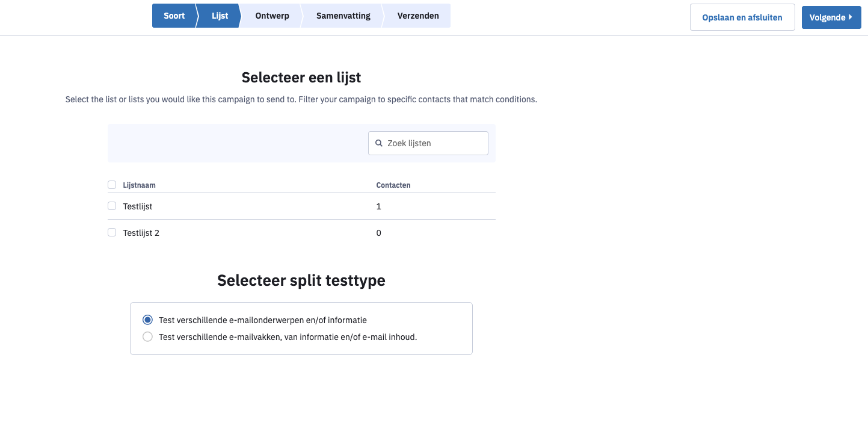Click the Testlijst 2 list name
868x423 pixels.
141,233
